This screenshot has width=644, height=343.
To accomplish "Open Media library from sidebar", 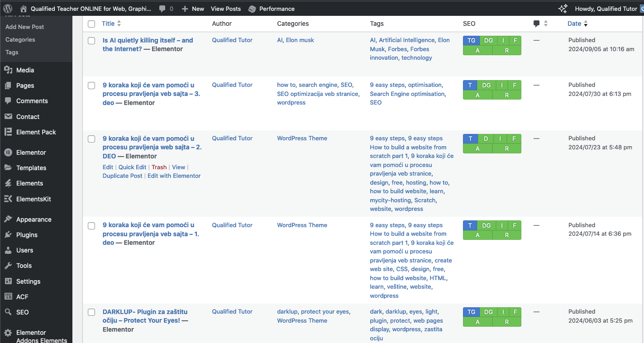I will point(25,70).
